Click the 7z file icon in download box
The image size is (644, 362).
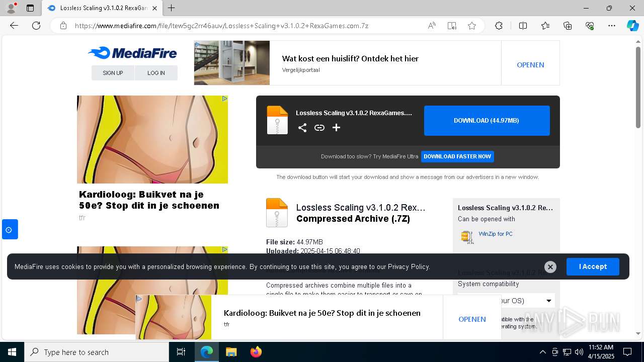pos(277,120)
